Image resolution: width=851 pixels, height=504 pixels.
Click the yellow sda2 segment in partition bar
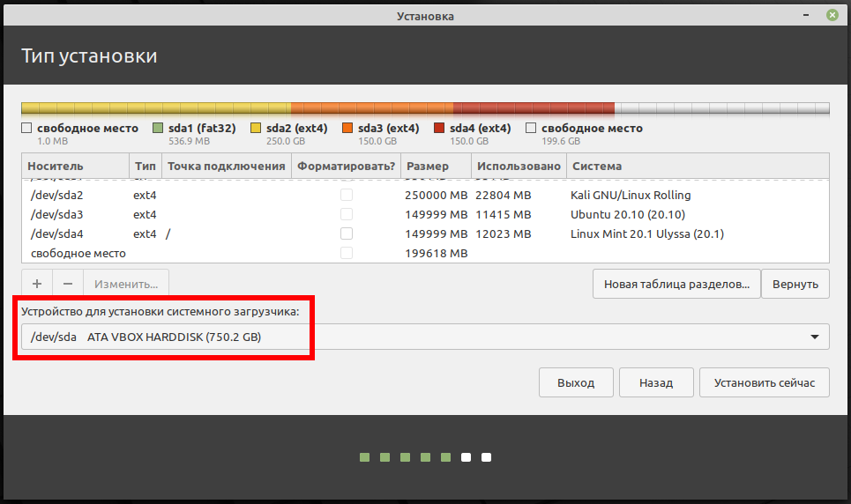point(159,108)
